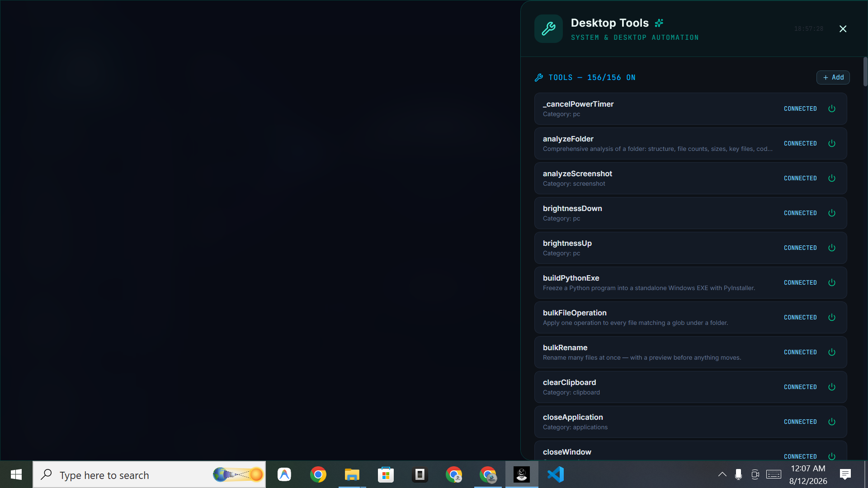Viewport: 868px width, 488px height.
Task: Click the panel vertical scrollbar thumb
Action: [x=865, y=71]
